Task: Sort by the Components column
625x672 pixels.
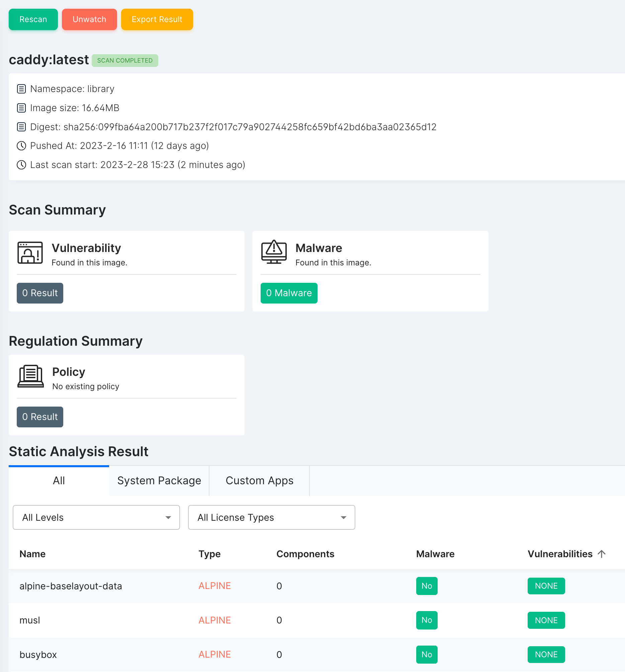Action: [305, 554]
